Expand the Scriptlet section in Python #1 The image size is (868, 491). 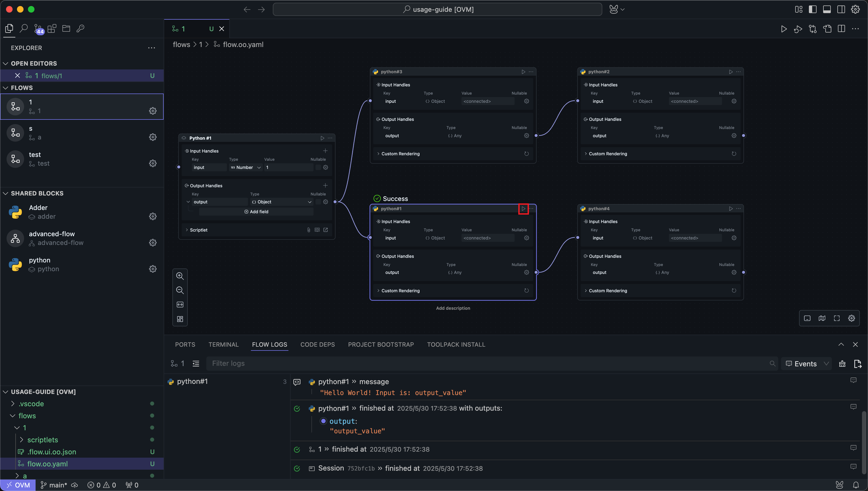click(198, 230)
